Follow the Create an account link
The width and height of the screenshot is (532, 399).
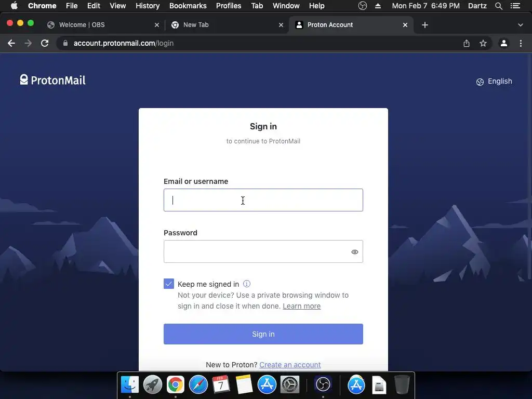(290, 365)
